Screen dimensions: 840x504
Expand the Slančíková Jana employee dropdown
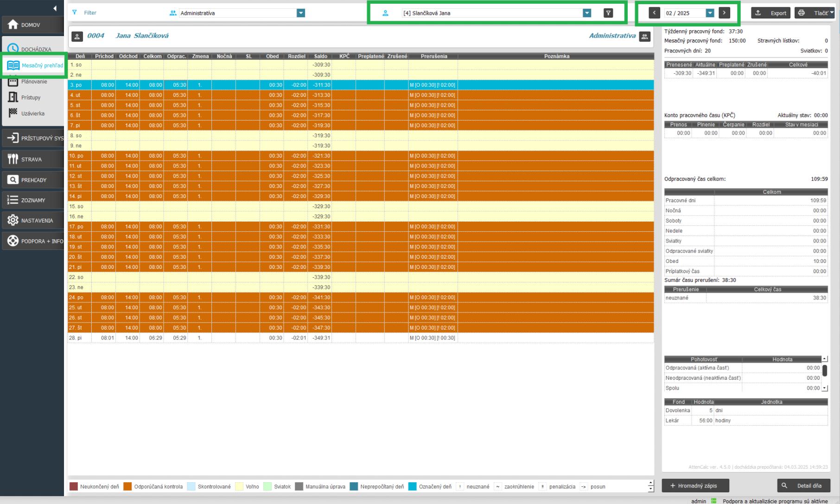(x=587, y=13)
